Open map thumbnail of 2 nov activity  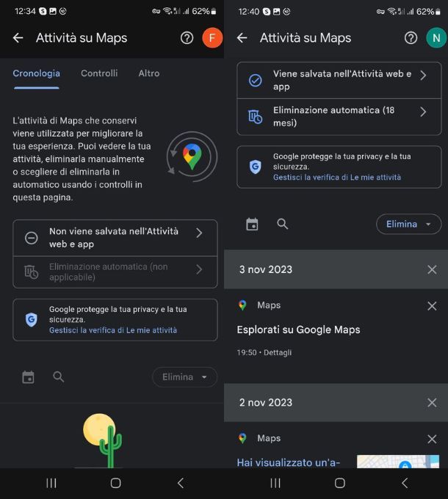(x=398, y=462)
